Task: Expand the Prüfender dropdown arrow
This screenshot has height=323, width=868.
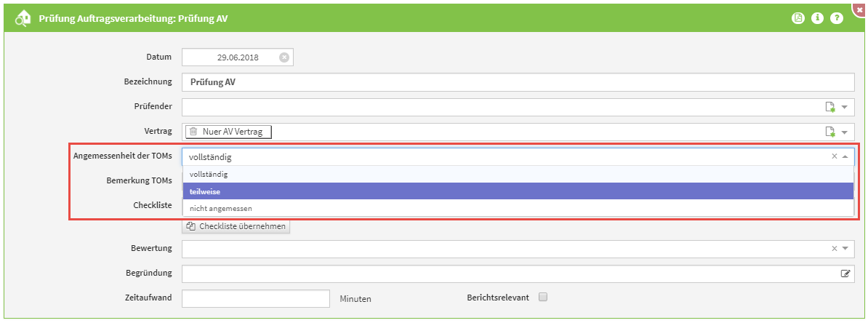Action: [845, 107]
